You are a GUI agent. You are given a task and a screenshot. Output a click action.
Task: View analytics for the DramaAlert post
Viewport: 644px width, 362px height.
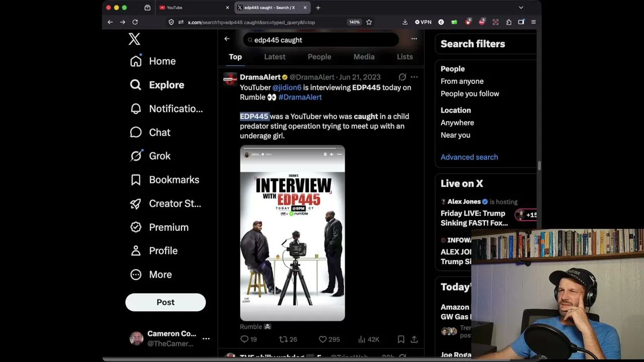[x=368, y=339]
